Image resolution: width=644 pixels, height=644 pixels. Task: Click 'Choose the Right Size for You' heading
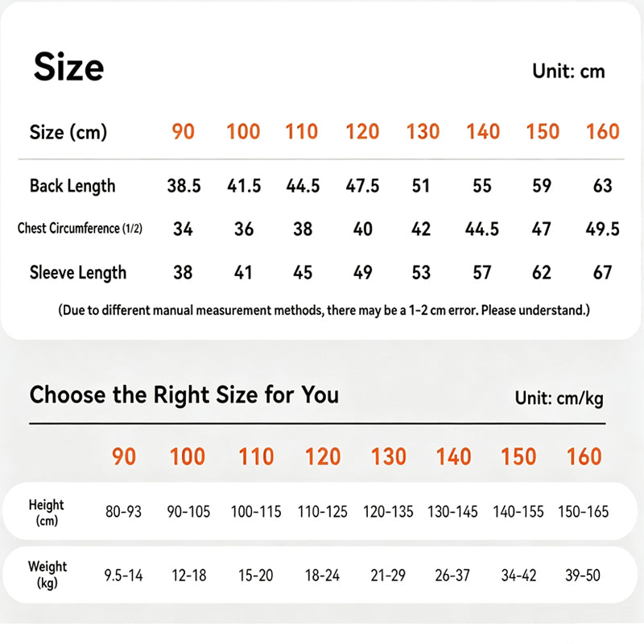pos(184,395)
